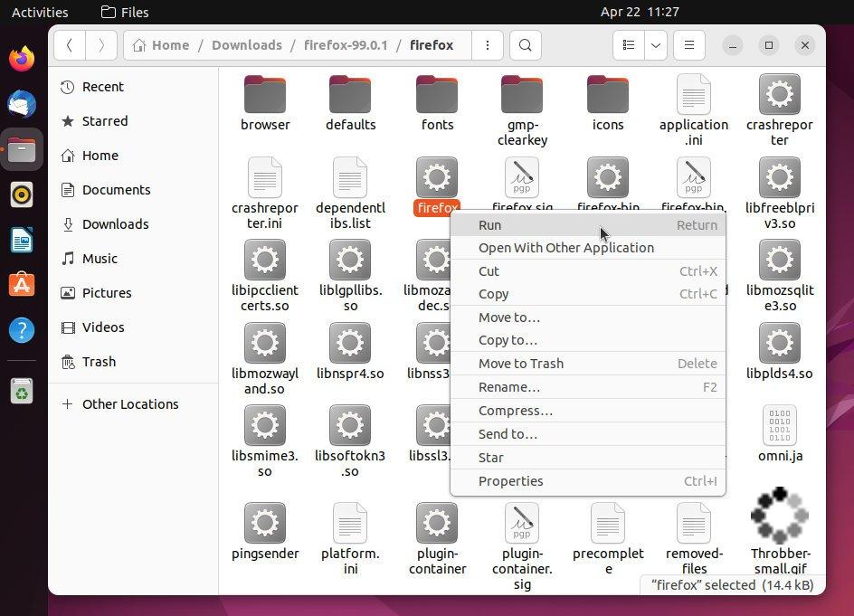Viewport: 854px width, 616px height.
Task: Open Other Locations in the sidebar
Action: click(130, 404)
